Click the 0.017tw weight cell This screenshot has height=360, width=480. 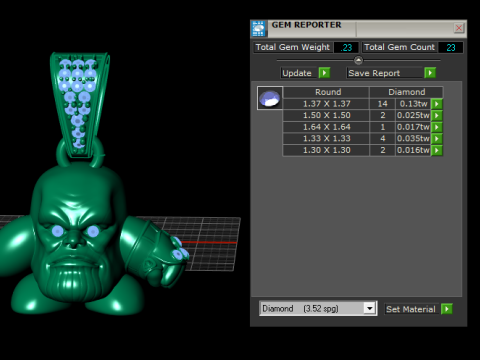click(x=413, y=127)
